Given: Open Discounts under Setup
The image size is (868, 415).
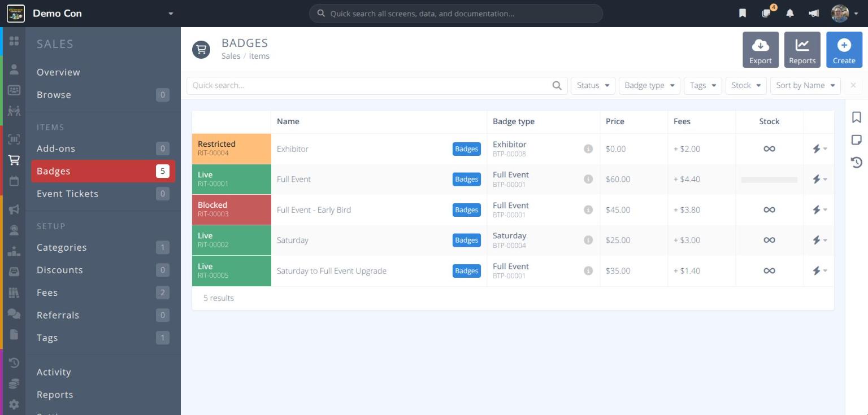Looking at the screenshot, I should 103,270.
